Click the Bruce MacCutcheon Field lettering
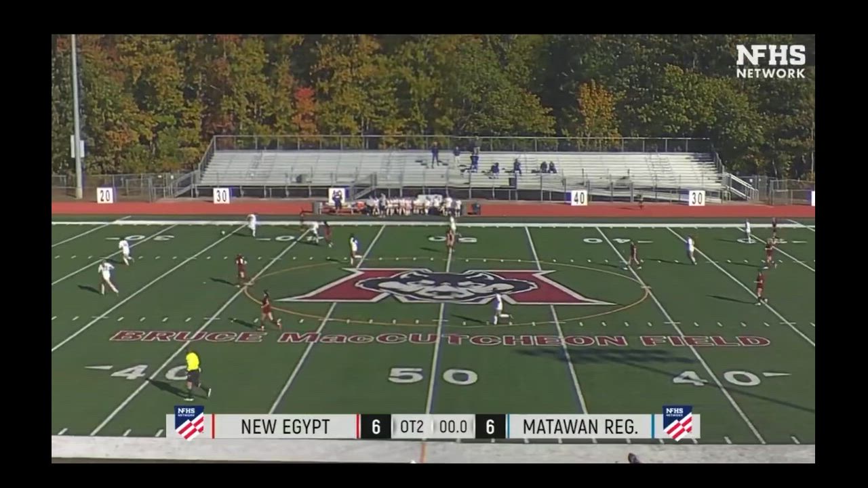868x488 pixels. pyautogui.click(x=439, y=338)
